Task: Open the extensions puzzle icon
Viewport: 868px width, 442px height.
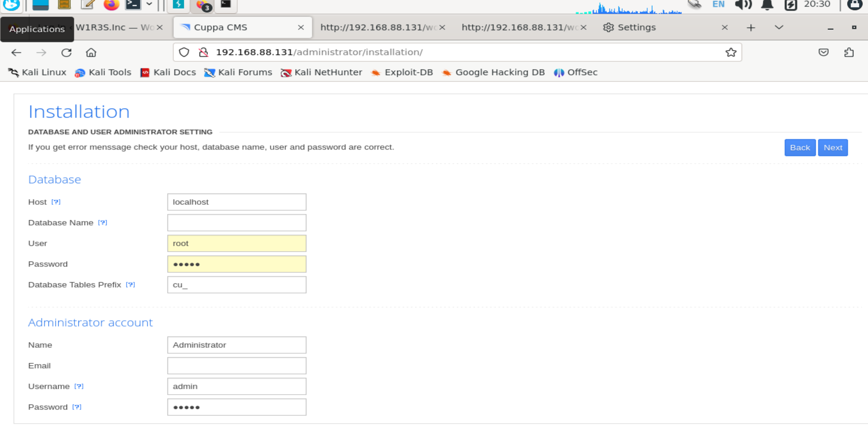Action: pos(849,52)
